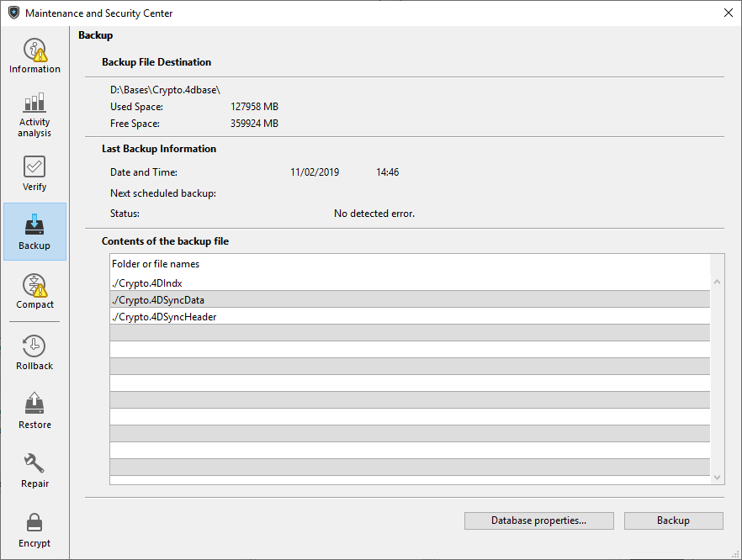Click the backup destination path text

(165, 89)
